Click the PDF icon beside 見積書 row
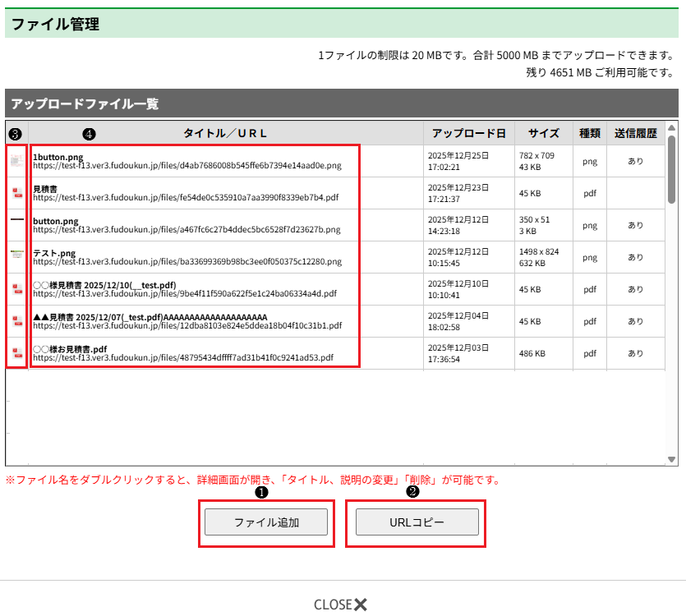 pos(16,193)
